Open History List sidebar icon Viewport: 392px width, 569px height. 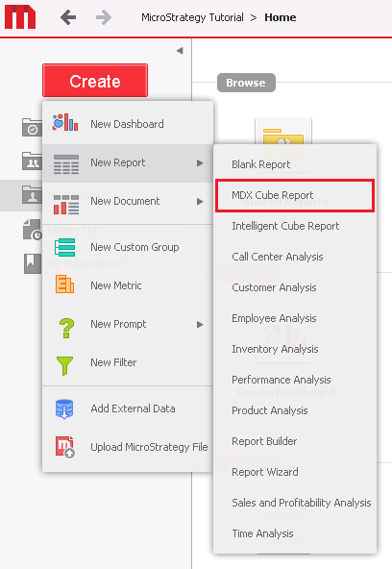pos(33,230)
